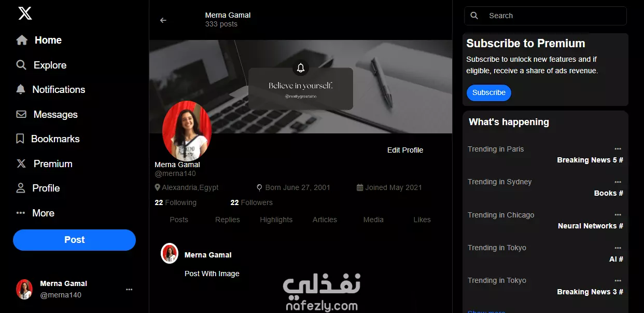Open the AI # trend
Image resolution: width=644 pixels, height=313 pixels.
coord(616,258)
